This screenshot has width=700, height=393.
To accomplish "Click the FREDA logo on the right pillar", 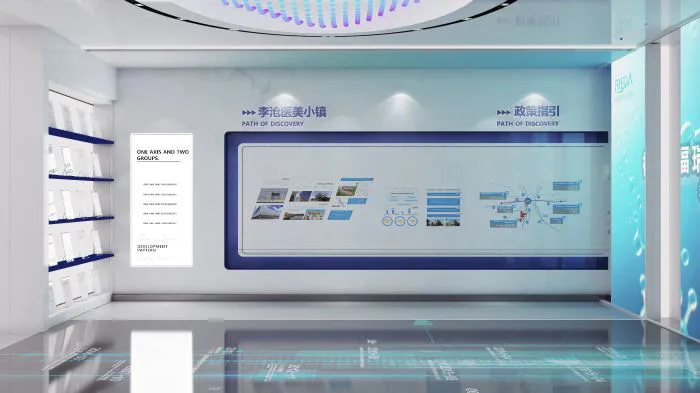I will (624, 84).
